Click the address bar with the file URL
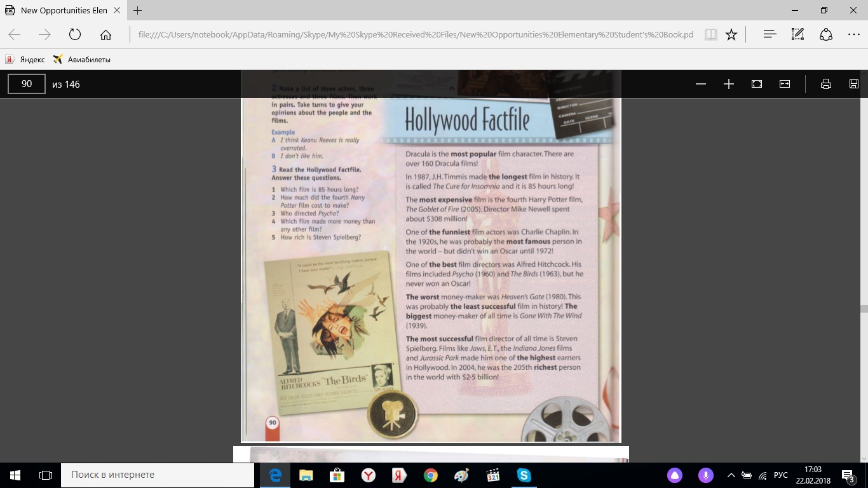This screenshot has height=488, width=868. click(416, 35)
